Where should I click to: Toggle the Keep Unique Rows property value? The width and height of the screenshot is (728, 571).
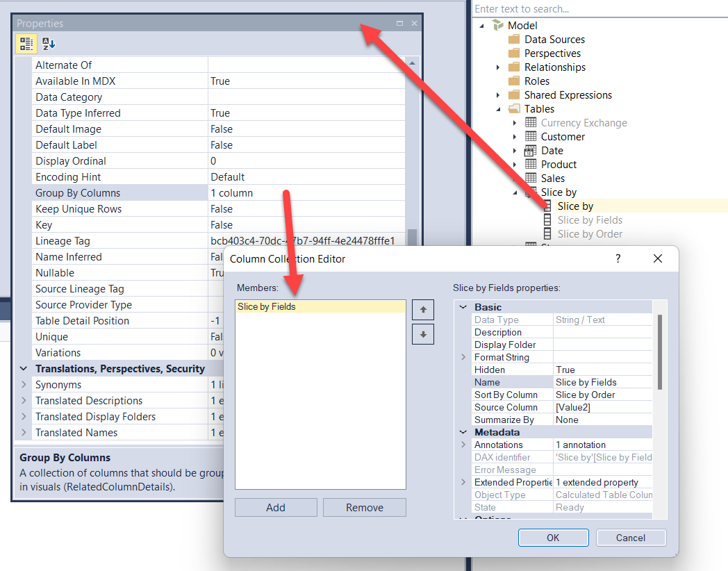point(229,208)
